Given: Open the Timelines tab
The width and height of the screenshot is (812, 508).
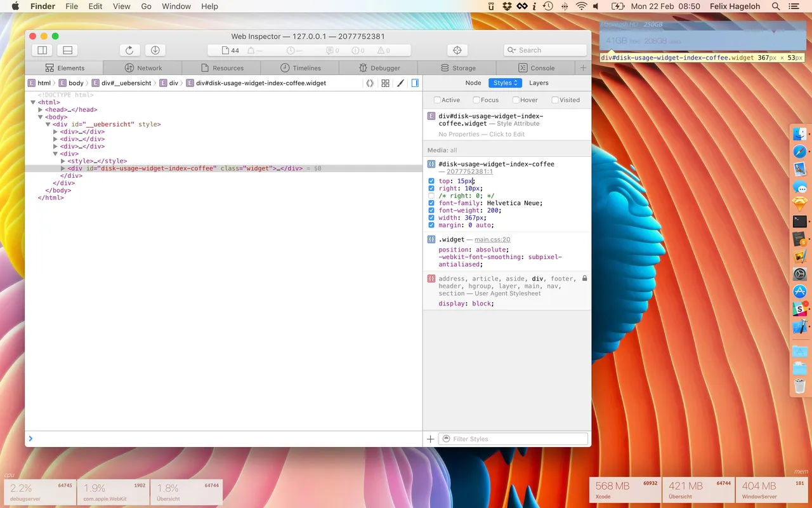Looking at the screenshot, I should 300,68.
